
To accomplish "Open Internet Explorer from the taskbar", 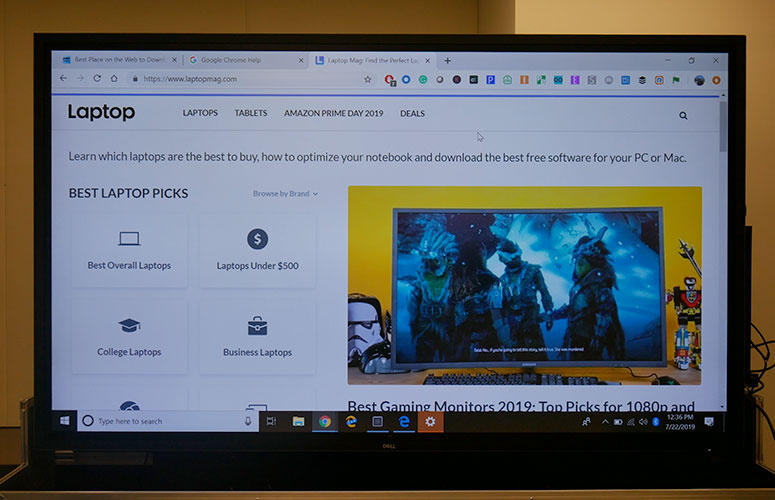I will (351, 421).
